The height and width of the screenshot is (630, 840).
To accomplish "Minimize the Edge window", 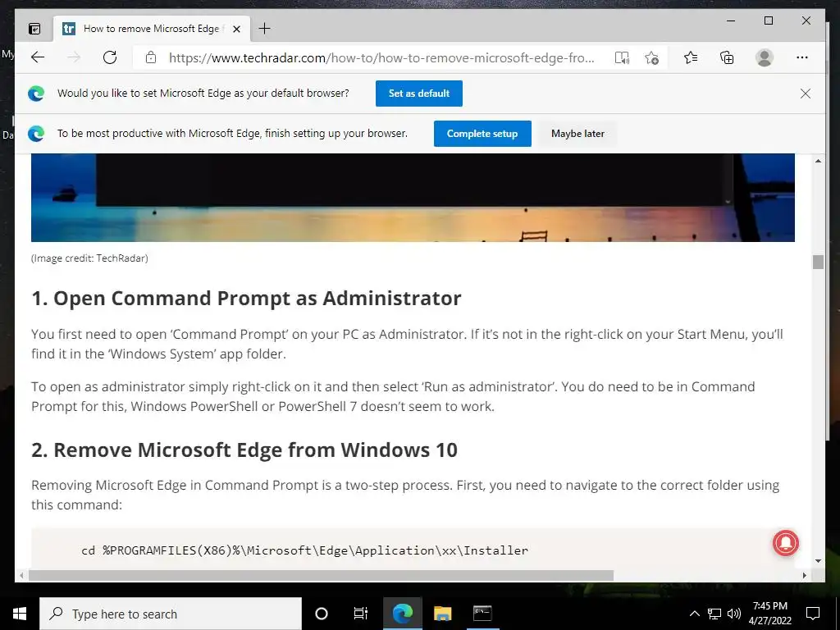I will [731, 21].
